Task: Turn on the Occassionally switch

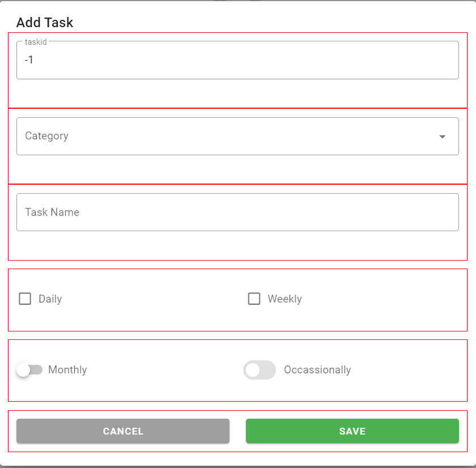Action: [x=260, y=370]
